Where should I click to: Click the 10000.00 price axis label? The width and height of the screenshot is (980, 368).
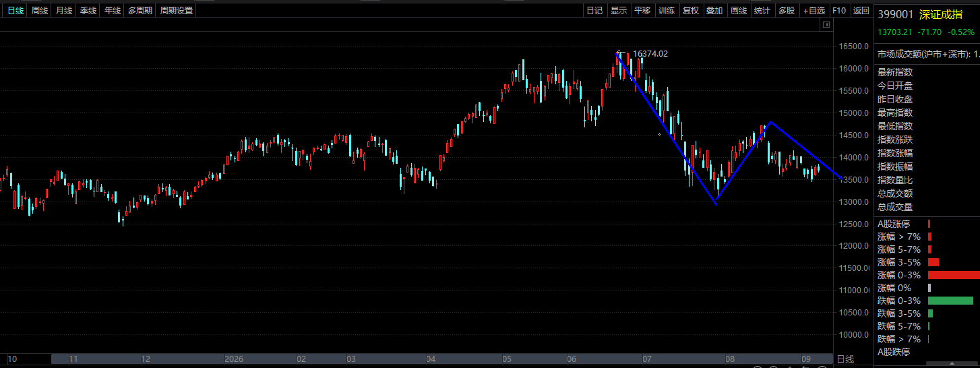pyautogui.click(x=853, y=335)
